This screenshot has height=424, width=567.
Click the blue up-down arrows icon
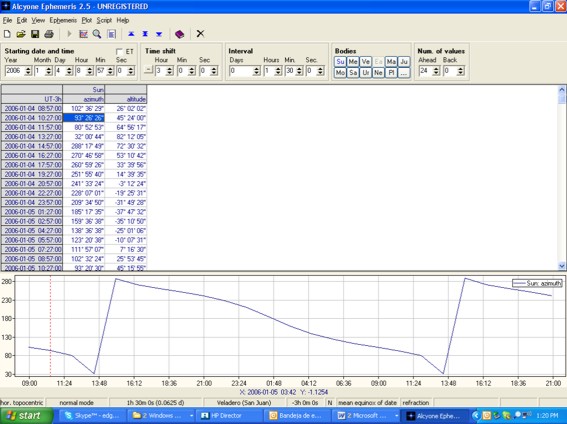pos(145,34)
